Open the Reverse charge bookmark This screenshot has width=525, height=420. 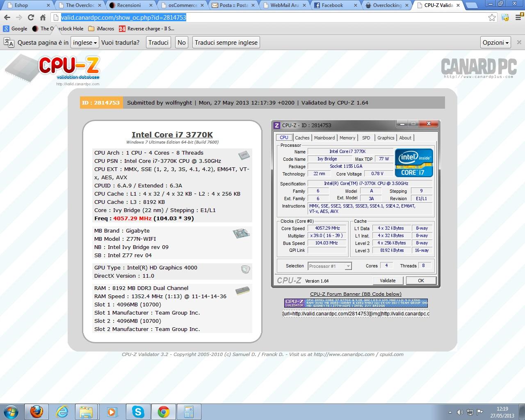(x=146, y=29)
